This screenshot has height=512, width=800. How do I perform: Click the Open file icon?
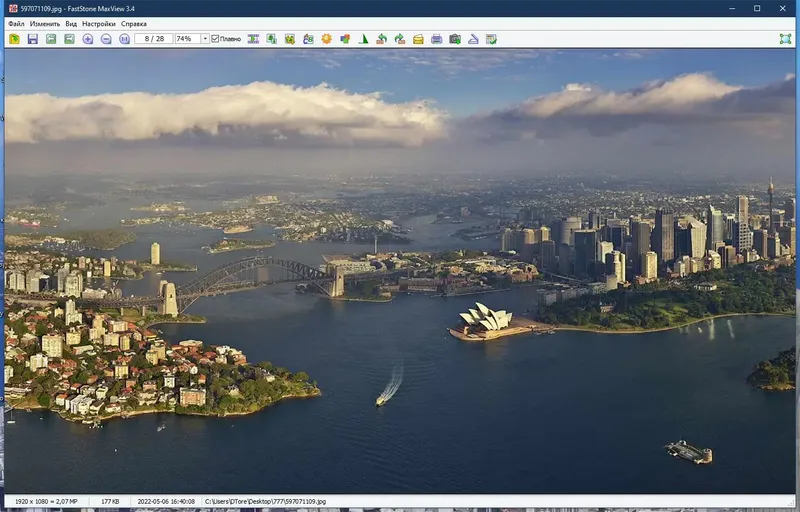click(14, 39)
